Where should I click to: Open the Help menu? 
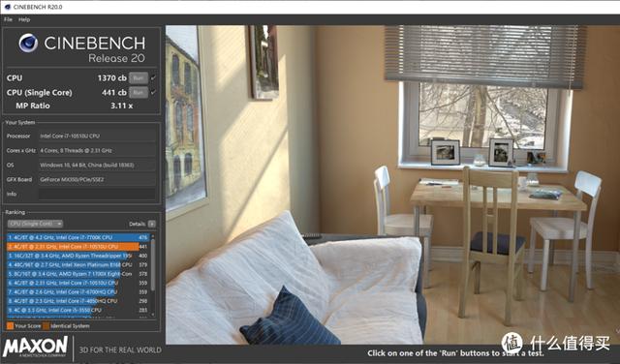click(24, 19)
